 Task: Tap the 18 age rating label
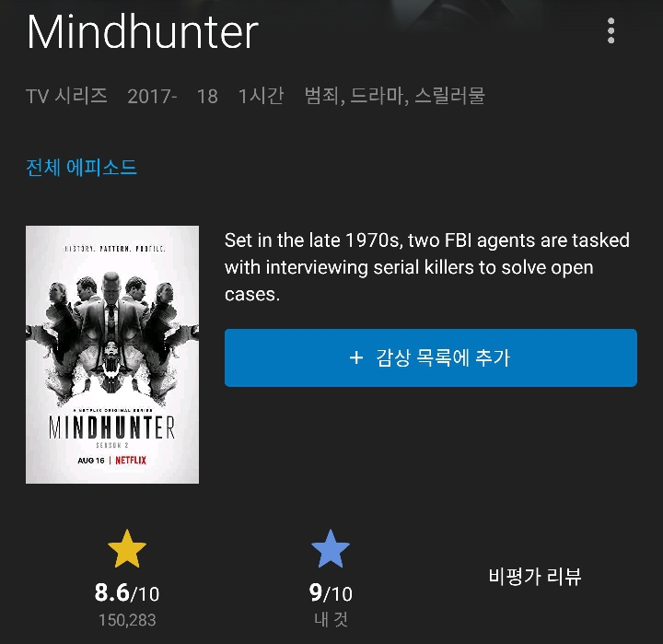pyautogui.click(x=207, y=97)
